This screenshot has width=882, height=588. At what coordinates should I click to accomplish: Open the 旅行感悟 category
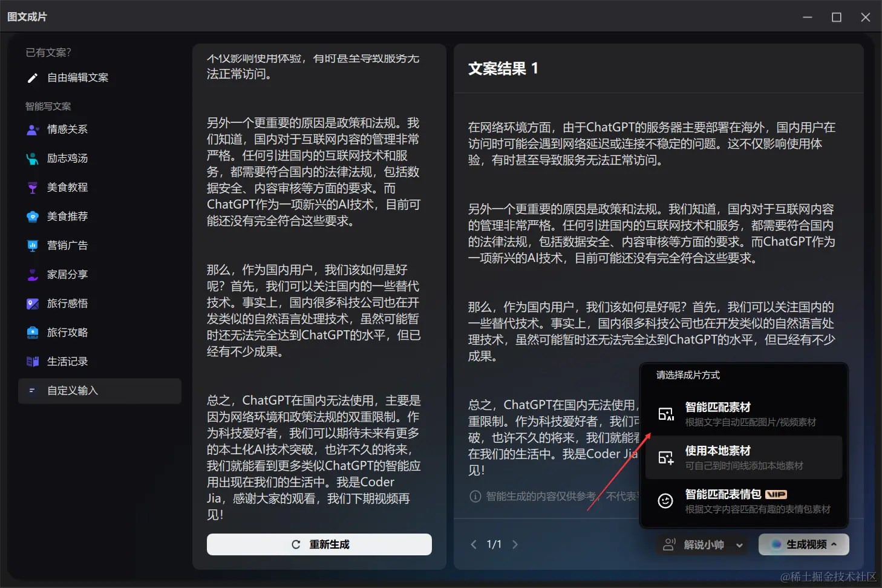pyautogui.click(x=33, y=303)
